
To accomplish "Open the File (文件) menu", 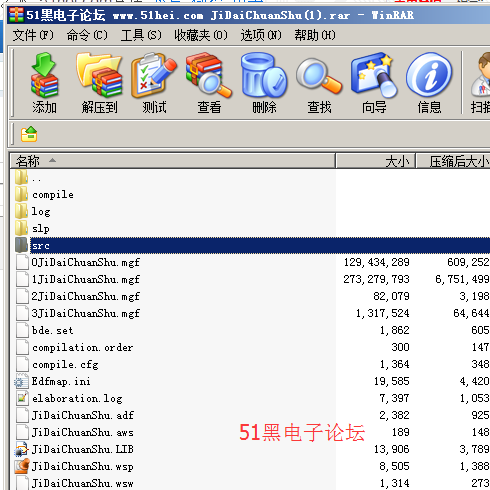I will pyautogui.click(x=33, y=35).
